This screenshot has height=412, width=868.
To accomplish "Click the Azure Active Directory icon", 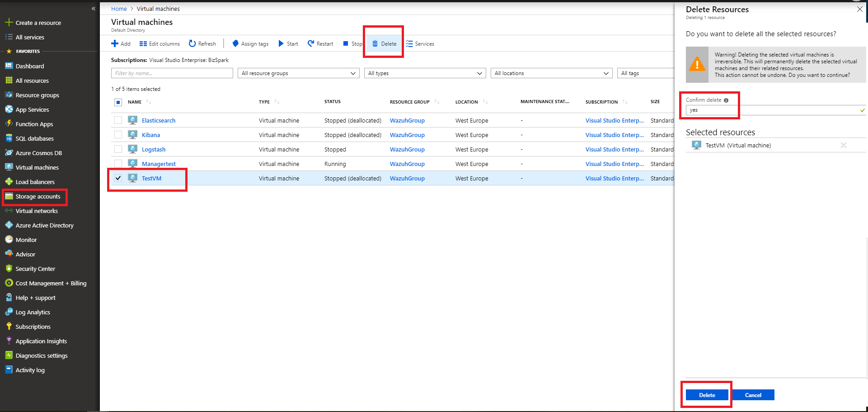I will 9,225.
